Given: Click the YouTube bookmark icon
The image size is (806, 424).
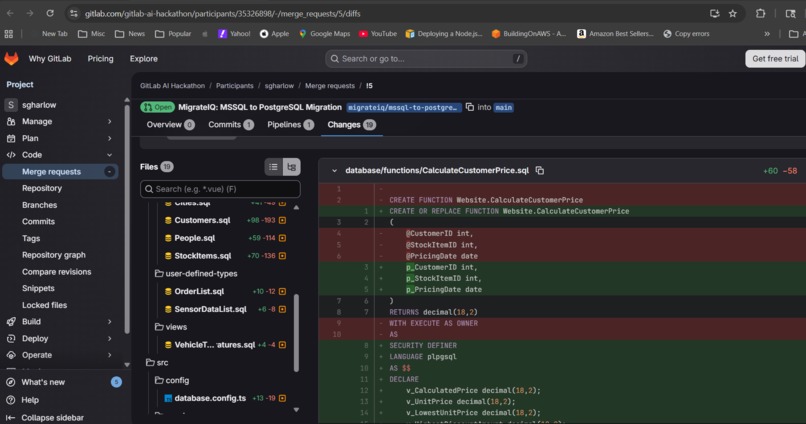Looking at the screenshot, I should click(x=363, y=34).
